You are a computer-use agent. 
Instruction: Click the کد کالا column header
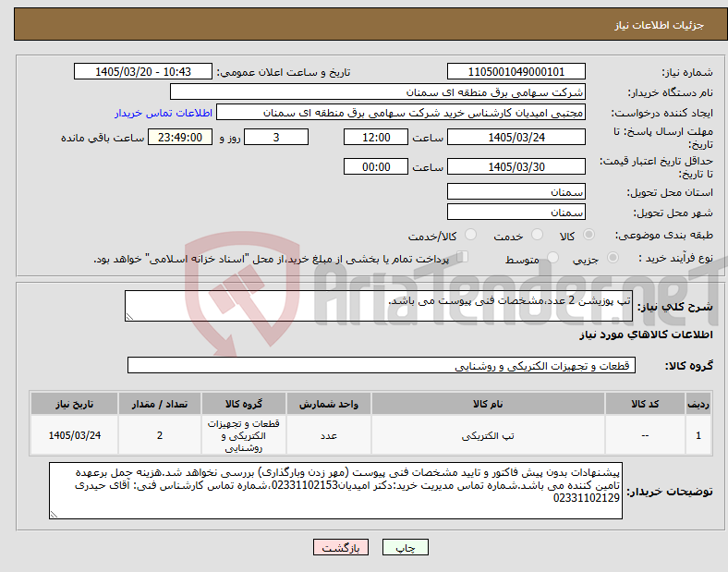point(645,404)
